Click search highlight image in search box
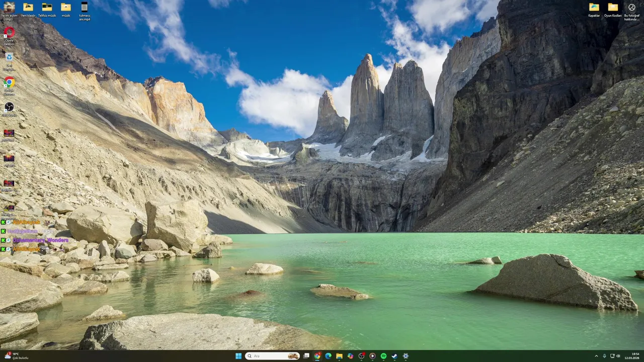Image resolution: width=644 pixels, height=362 pixels. [293, 356]
